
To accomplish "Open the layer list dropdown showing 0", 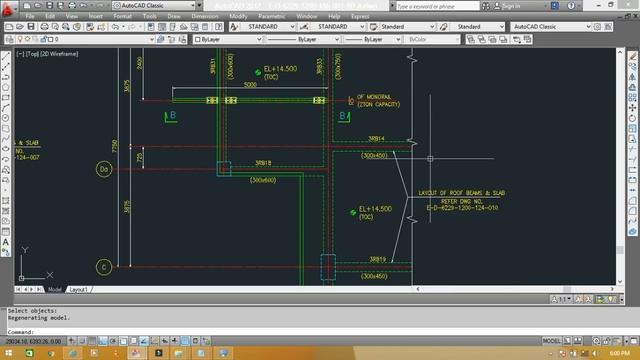I will pyautogui.click(x=85, y=39).
